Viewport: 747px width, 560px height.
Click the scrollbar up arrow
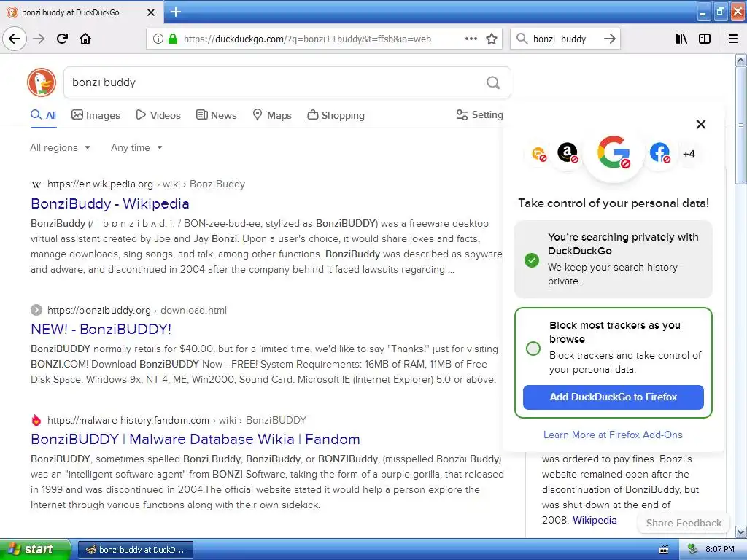(741, 60)
